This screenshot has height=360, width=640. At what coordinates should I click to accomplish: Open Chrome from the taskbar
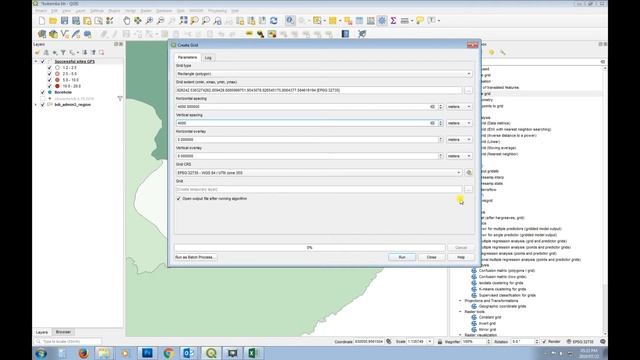[x=168, y=353]
